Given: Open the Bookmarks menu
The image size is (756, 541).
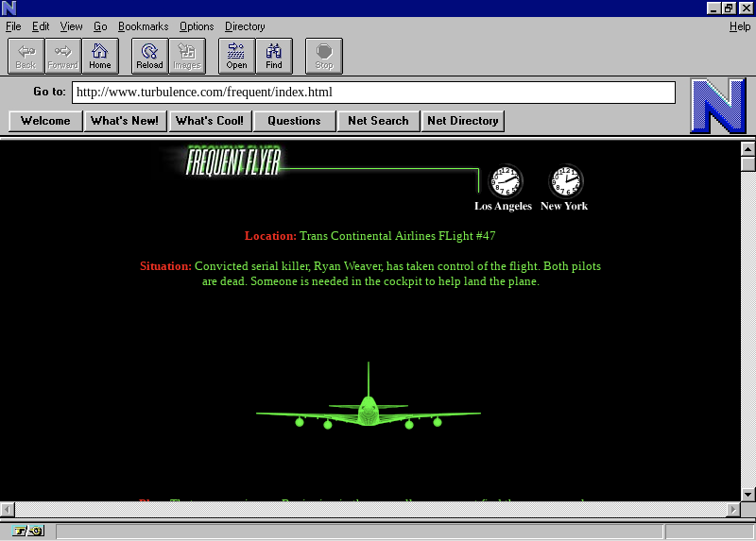Looking at the screenshot, I should [143, 26].
